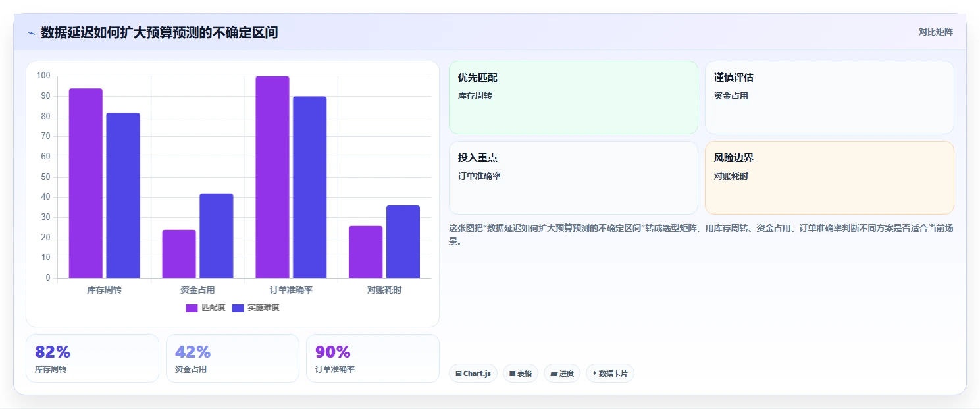Select the 进度 tag chip
This screenshot has width=980, height=409.
click(562, 373)
